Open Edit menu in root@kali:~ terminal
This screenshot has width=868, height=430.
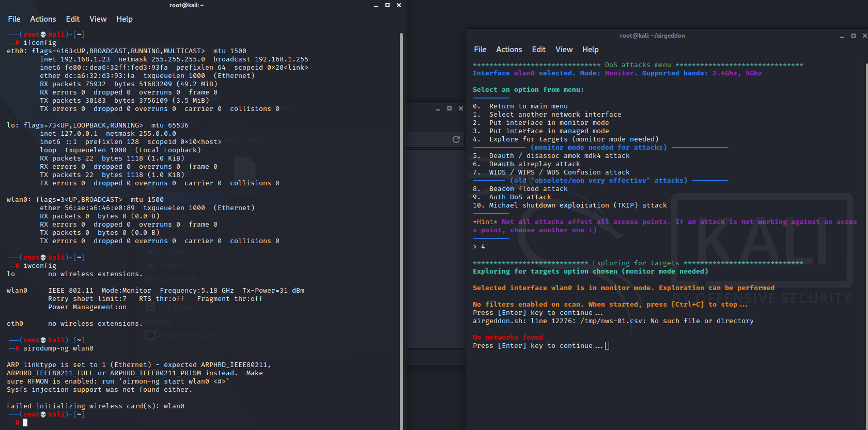73,19
